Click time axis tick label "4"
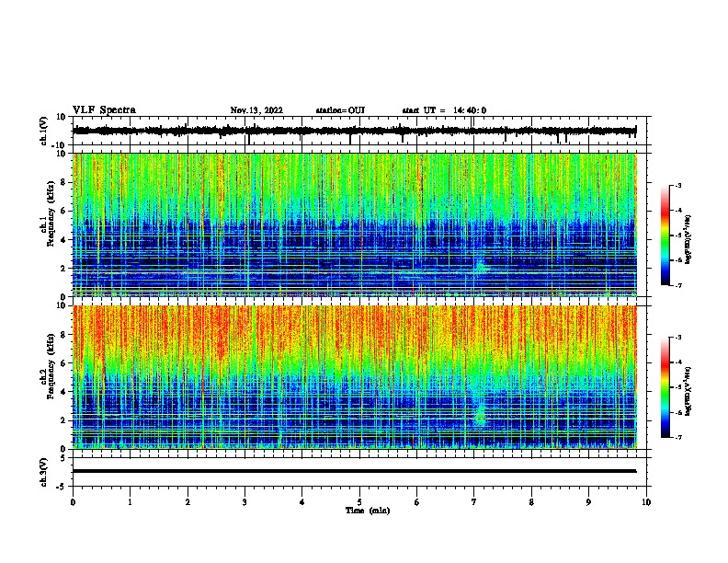Image resolution: width=728 pixels, height=563 pixels. coord(302,502)
